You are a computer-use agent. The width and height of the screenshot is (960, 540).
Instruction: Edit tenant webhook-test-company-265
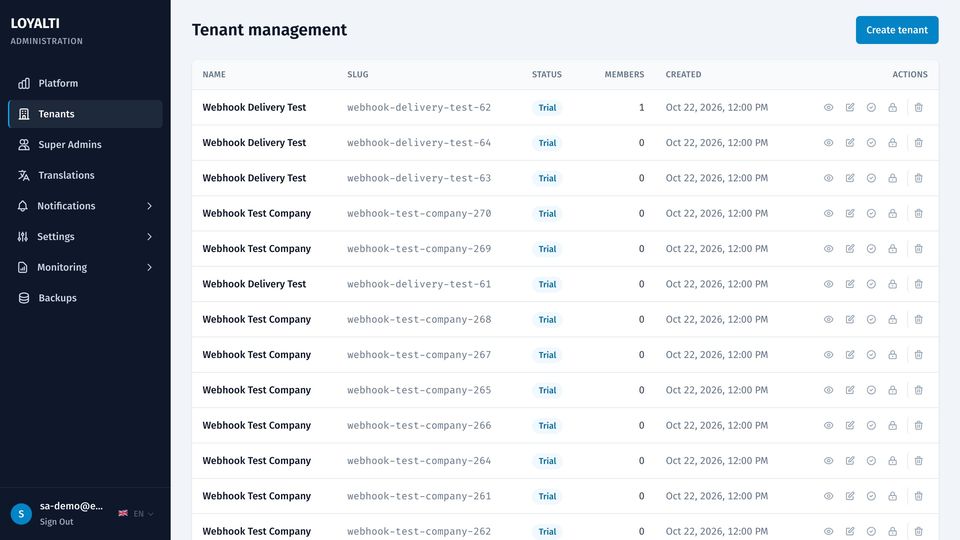850,390
